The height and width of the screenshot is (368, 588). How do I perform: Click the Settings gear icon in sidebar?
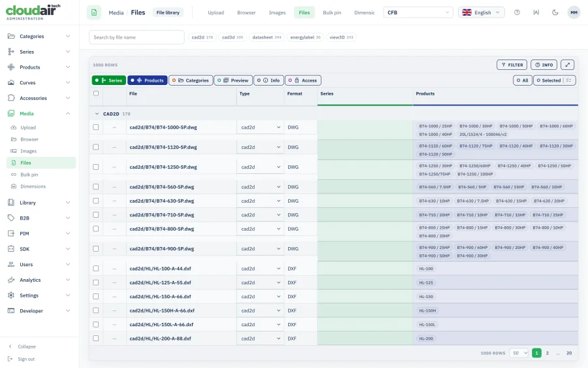pos(11,295)
